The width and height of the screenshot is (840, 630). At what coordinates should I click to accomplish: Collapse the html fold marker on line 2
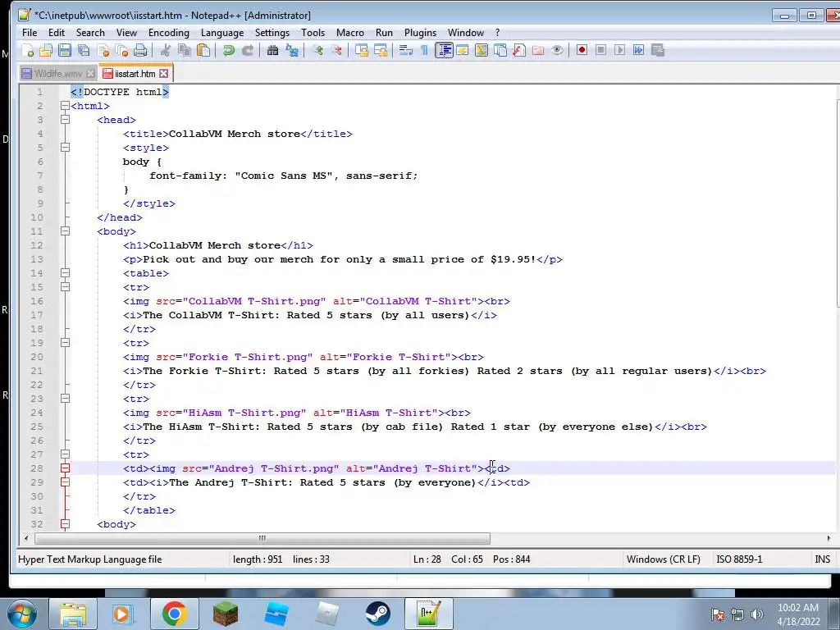point(65,106)
